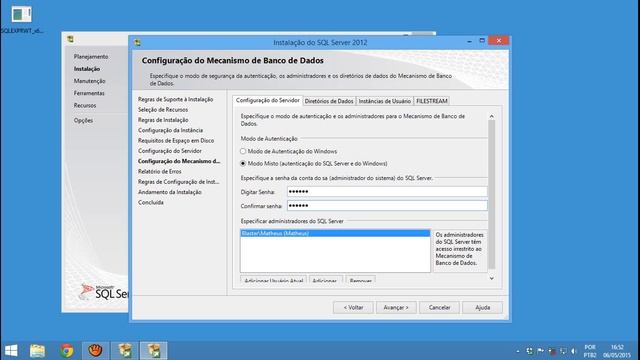Click the Configuração da Instância step
The image size is (640, 360).
(170, 130)
